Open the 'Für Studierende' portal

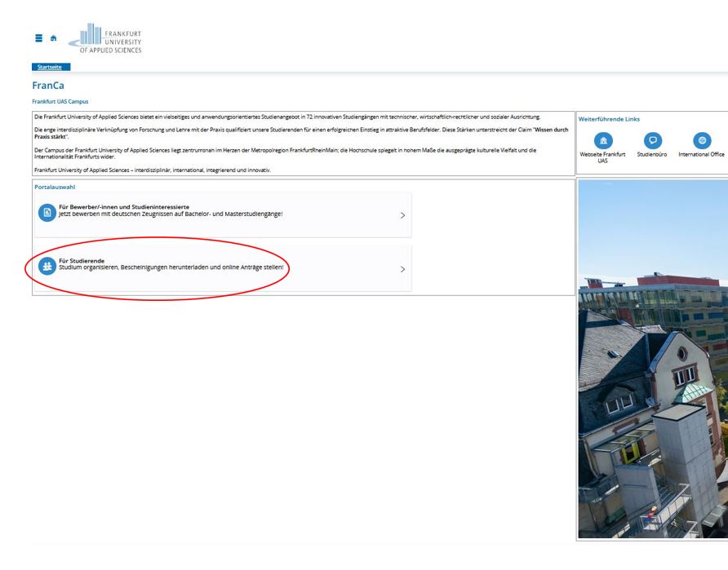coord(223,269)
